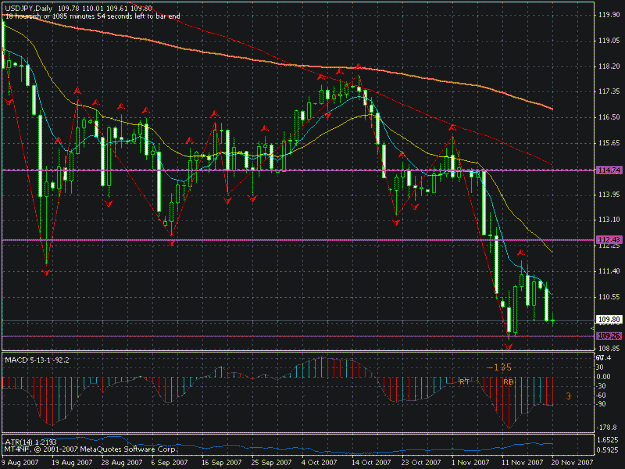The width and height of the screenshot is (625, 469).
Task: Click the 110.55 price scale value
Action: tap(609, 296)
